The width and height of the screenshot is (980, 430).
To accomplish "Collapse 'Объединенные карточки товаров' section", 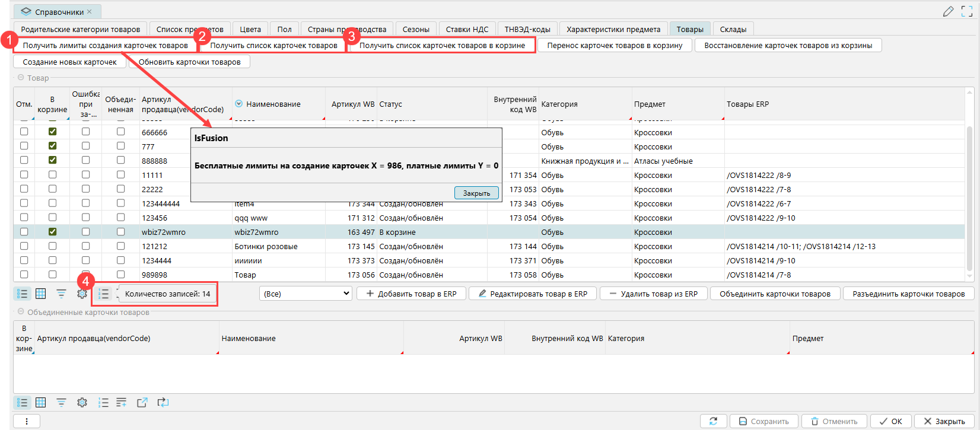I will pos(21,312).
